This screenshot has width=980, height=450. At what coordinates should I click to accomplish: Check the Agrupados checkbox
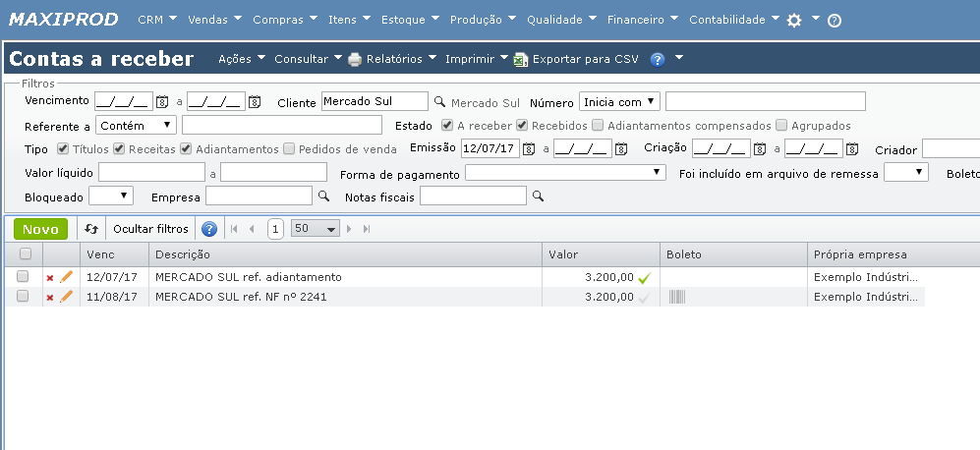781,125
